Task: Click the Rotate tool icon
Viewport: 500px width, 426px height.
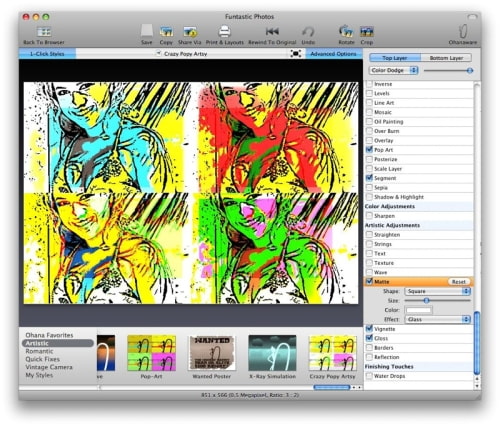Action: click(346, 31)
